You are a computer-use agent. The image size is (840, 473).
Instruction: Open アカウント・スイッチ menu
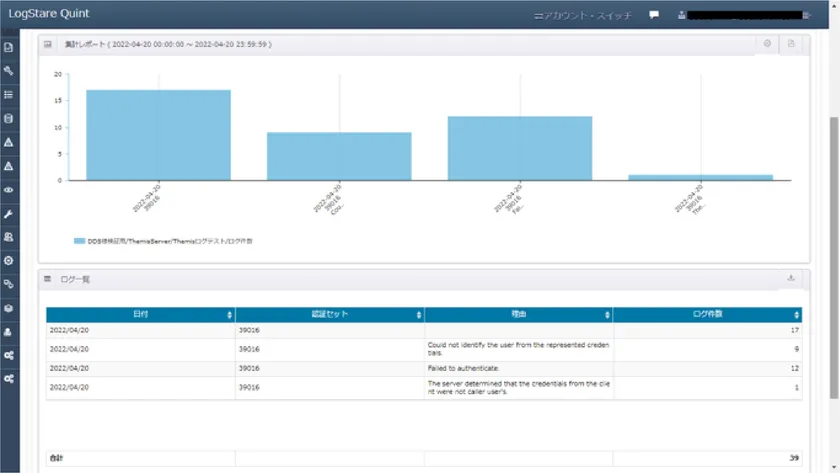(x=583, y=16)
